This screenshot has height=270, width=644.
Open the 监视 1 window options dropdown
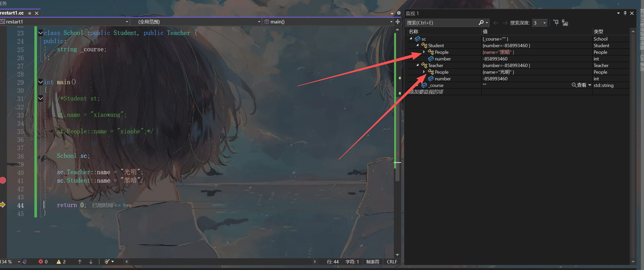coord(618,13)
